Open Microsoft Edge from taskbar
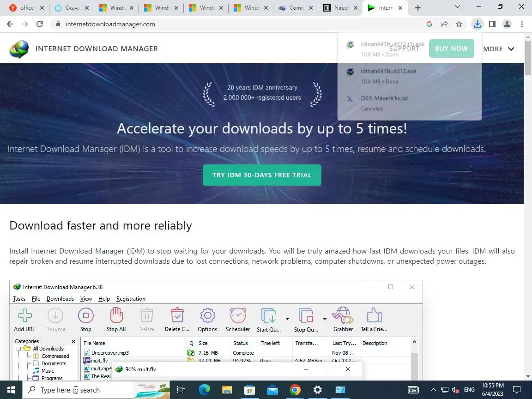Viewport: 532px width, 399px height. click(204, 390)
